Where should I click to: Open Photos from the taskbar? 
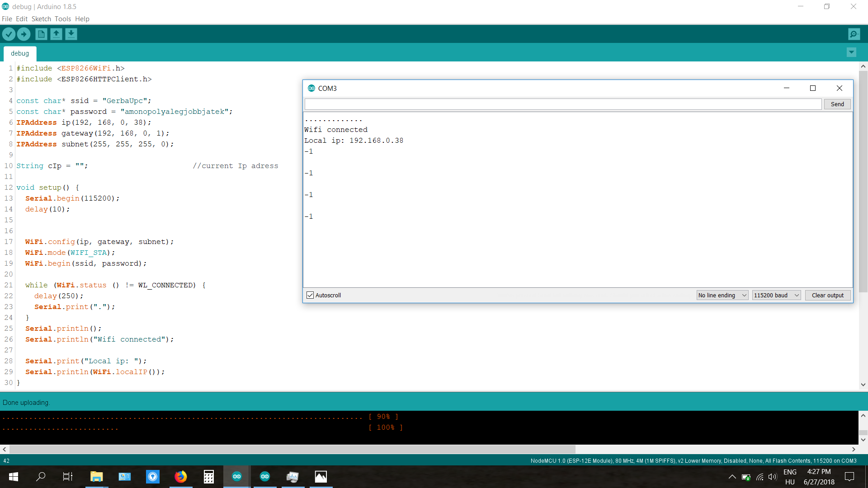tap(321, 476)
